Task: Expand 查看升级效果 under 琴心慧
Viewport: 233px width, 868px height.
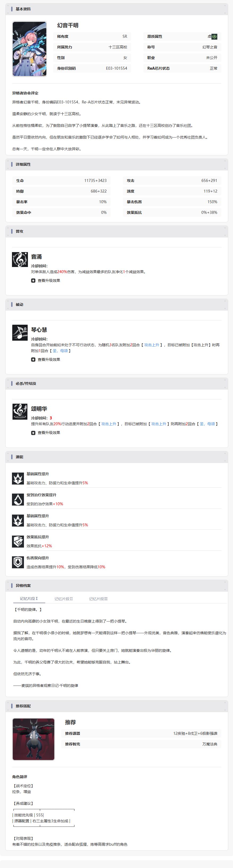Action: [45, 360]
